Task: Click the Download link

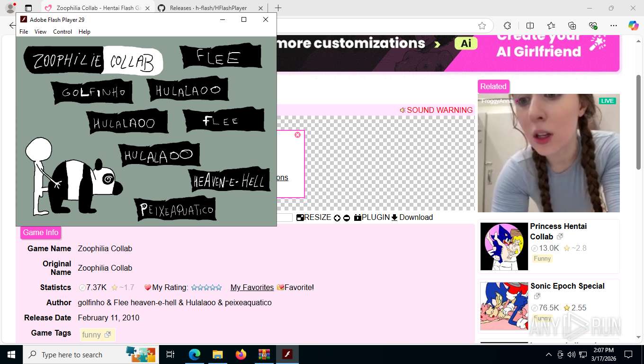Action: coord(411,218)
